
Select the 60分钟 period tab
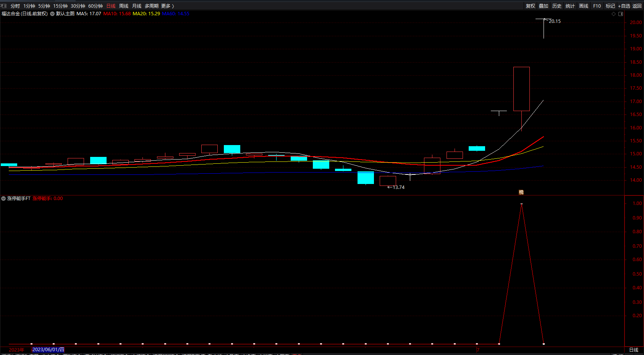point(95,6)
